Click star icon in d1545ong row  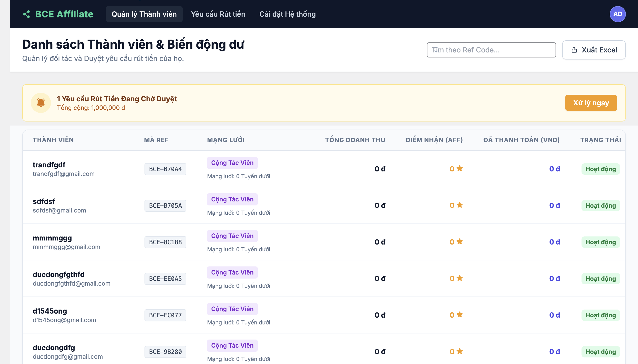tap(460, 315)
